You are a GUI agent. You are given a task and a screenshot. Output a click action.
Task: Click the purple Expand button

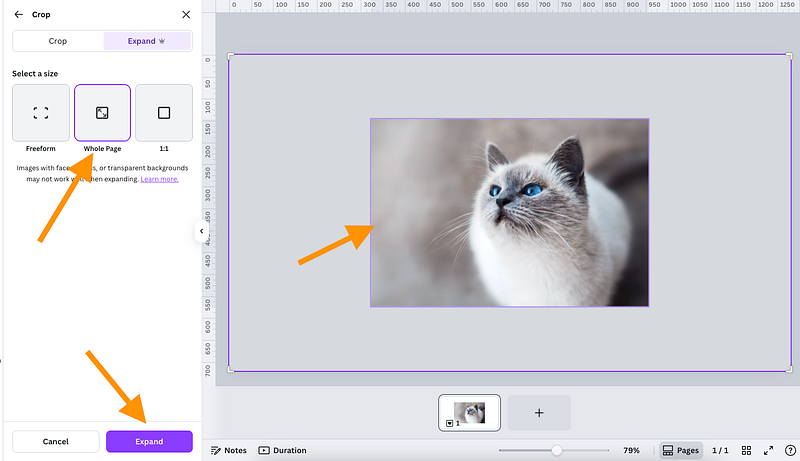[149, 442]
